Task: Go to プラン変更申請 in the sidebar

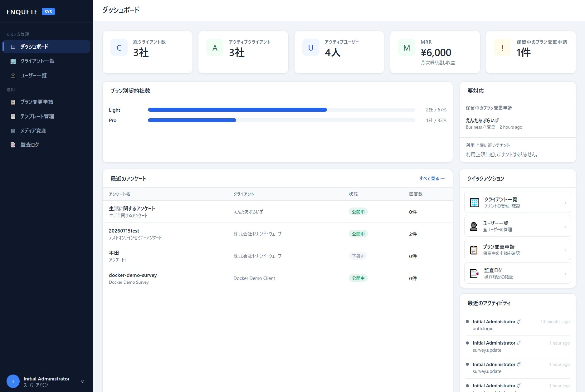Action: (46, 102)
